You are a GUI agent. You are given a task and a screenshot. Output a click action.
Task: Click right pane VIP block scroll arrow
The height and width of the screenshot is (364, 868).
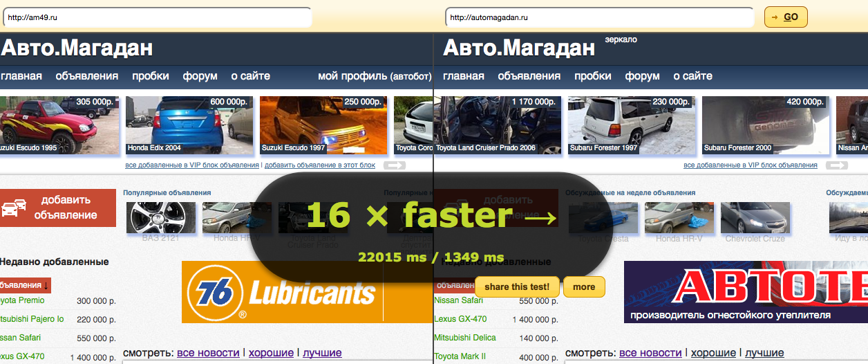pyautogui.click(x=837, y=165)
